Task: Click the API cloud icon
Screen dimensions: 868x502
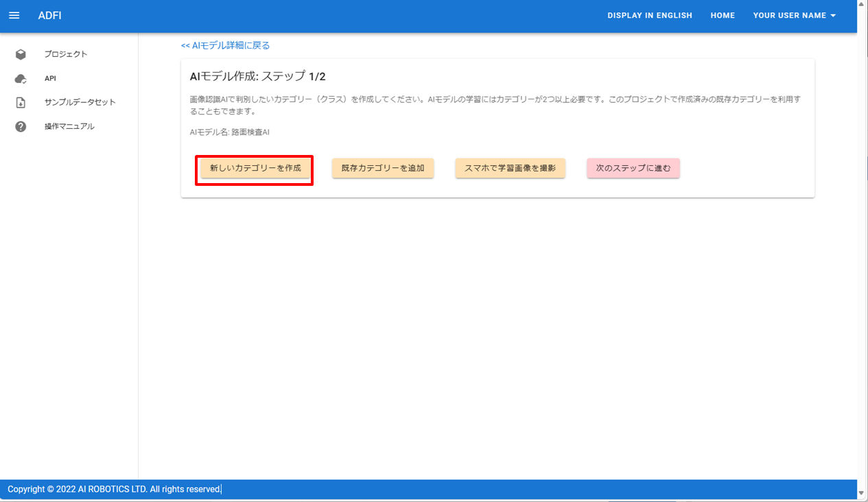Action: pos(21,78)
